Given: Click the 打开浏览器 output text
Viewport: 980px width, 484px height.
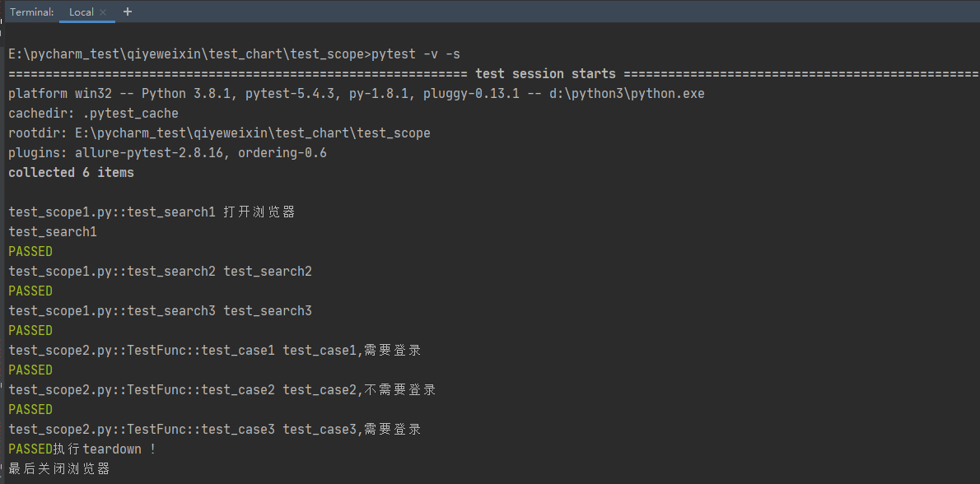Looking at the screenshot, I should point(259,212).
